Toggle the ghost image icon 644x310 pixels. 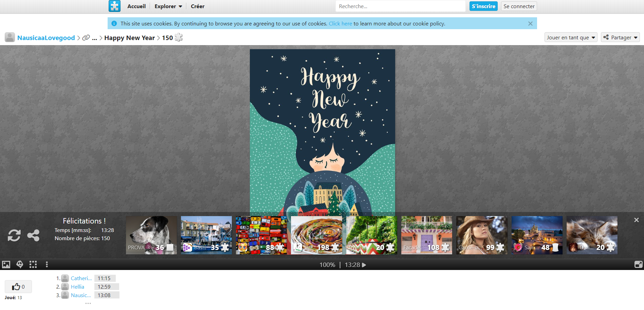[20, 265]
